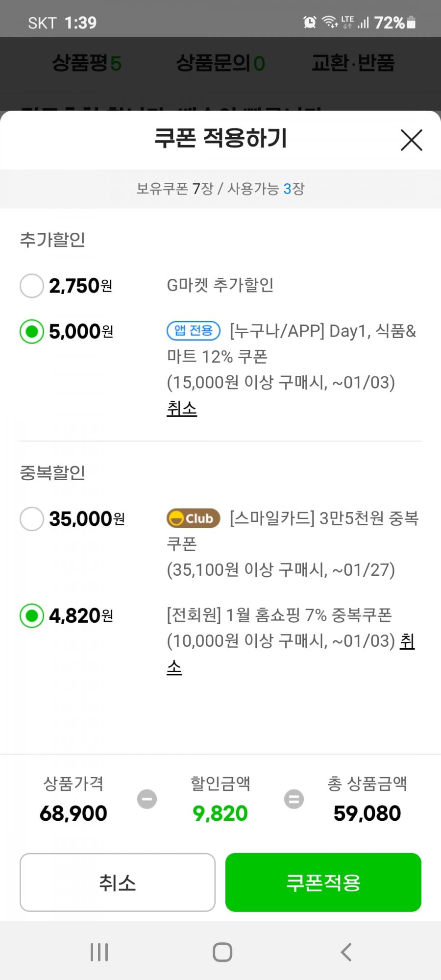441x980 pixels.
Task: Tap the minus circle icon beside 상품가격
Action: tap(147, 799)
